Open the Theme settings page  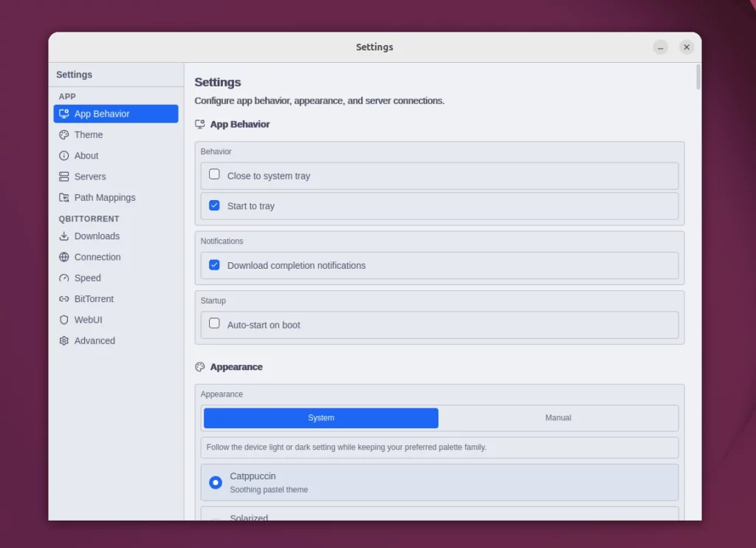point(116,134)
